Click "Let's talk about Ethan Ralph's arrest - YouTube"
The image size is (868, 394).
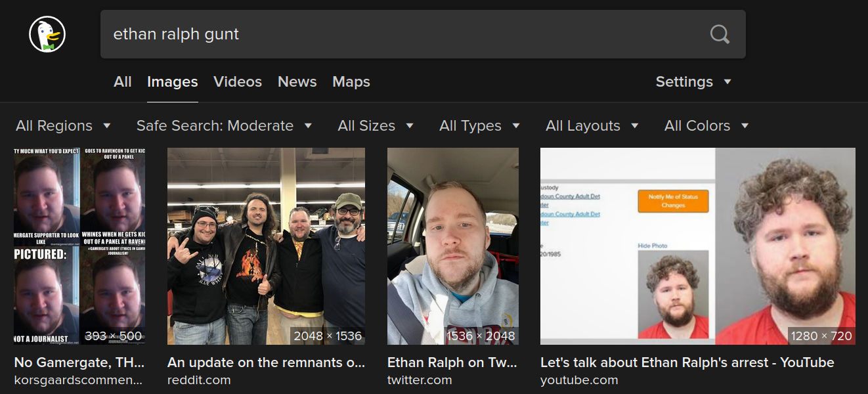click(687, 362)
